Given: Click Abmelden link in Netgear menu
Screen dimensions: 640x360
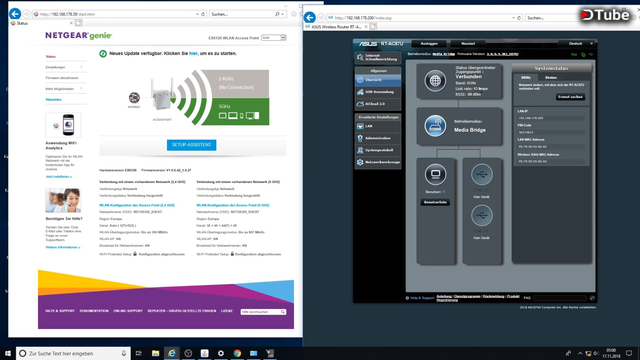Looking at the screenshot, I should [53, 100].
